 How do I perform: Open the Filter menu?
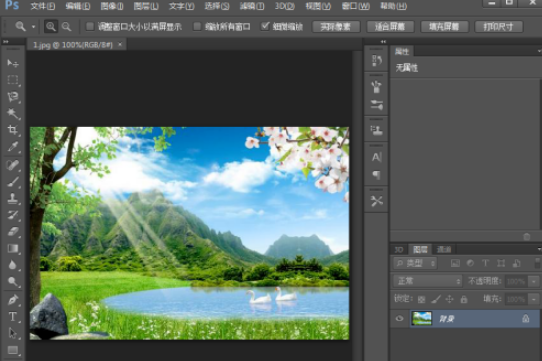pos(252,6)
